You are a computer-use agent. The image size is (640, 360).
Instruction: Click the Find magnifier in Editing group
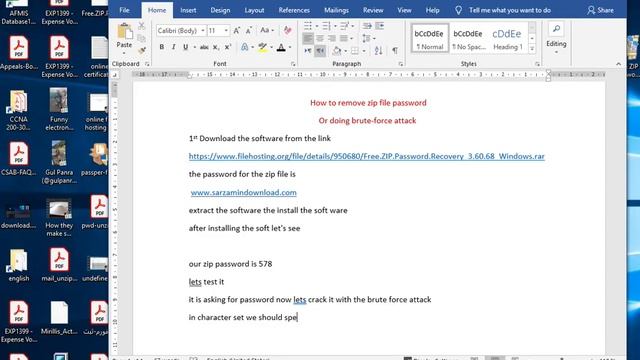(556, 29)
